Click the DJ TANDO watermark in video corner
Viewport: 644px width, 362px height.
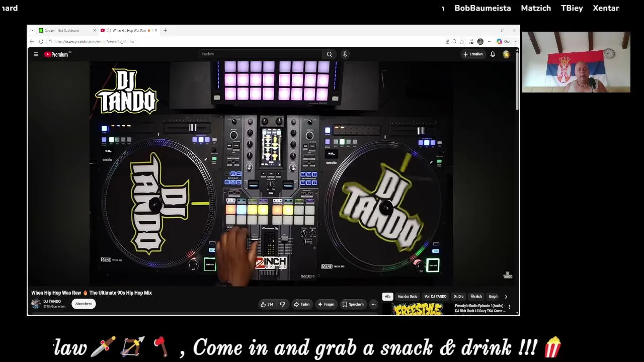coord(508,275)
